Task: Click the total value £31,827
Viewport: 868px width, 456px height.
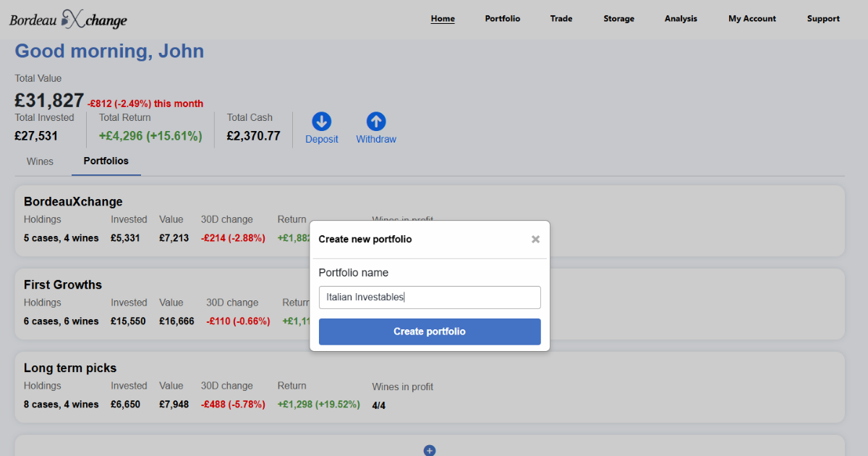Action: 49,101
